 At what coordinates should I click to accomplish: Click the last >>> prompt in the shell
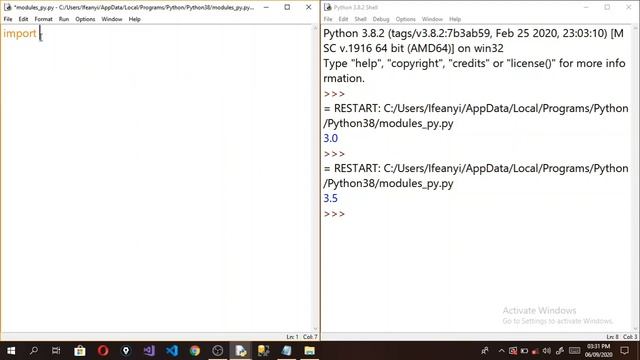tap(334, 214)
